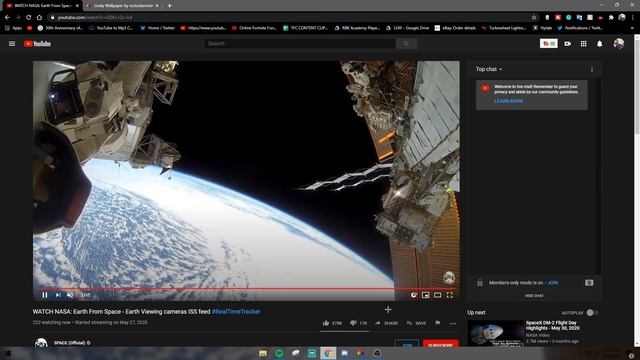Skip to the next video

click(x=58, y=295)
